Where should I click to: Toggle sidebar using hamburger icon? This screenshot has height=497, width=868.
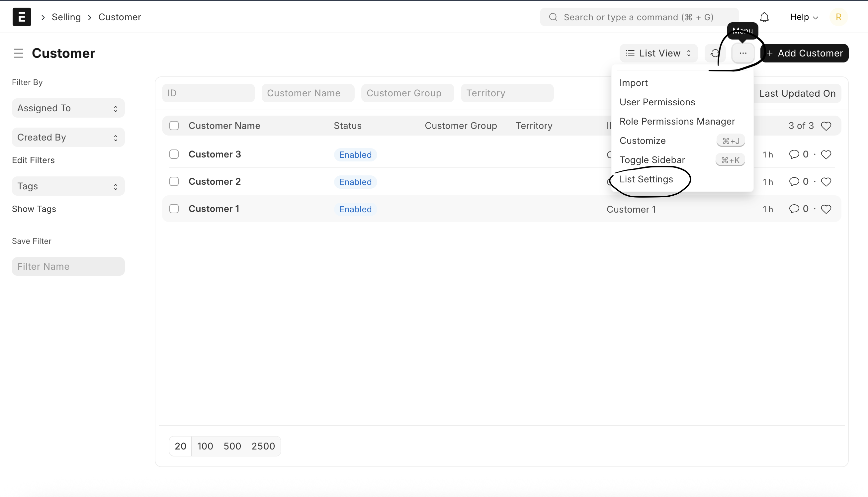tap(18, 53)
